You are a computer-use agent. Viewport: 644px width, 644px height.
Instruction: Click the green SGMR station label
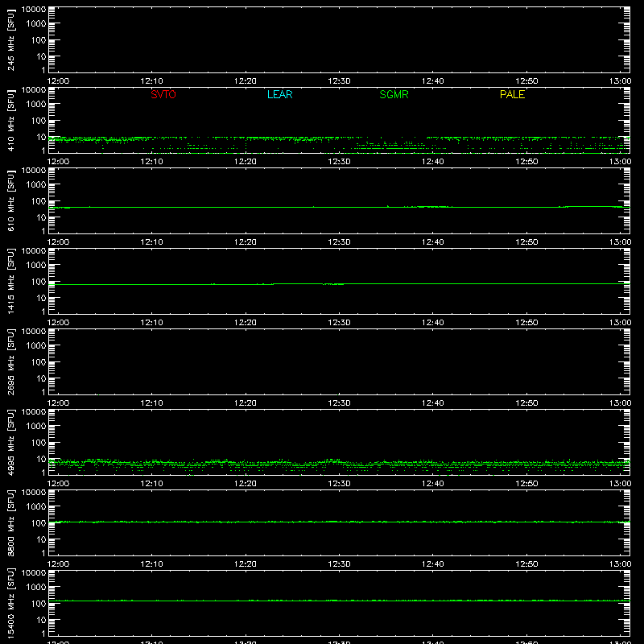click(394, 94)
